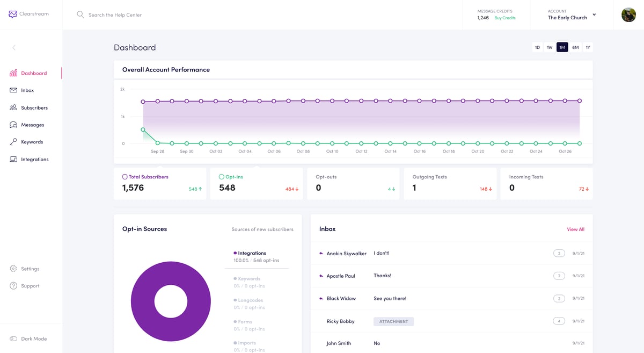
Task: Click View All in Inbox panel
Action: (575, 229)
